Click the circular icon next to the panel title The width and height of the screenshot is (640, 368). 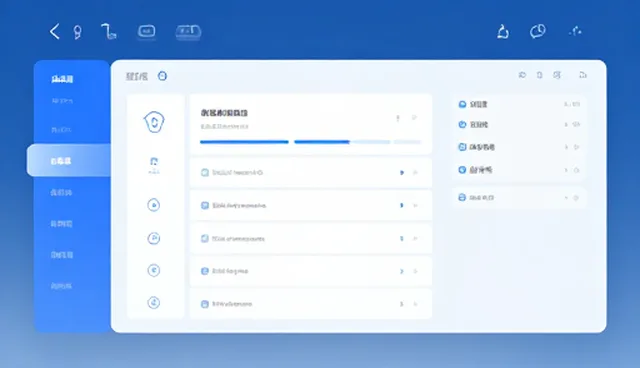pos(162,76)
